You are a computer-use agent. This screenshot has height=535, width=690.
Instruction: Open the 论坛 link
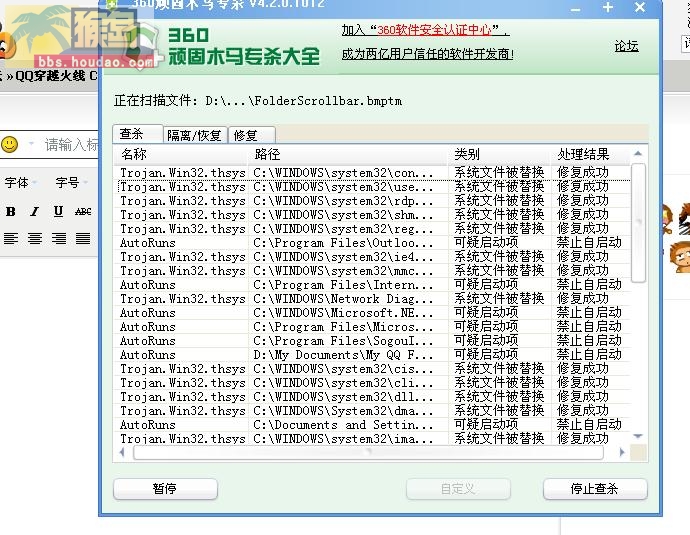pyautogui.click(x=626, y=46)
